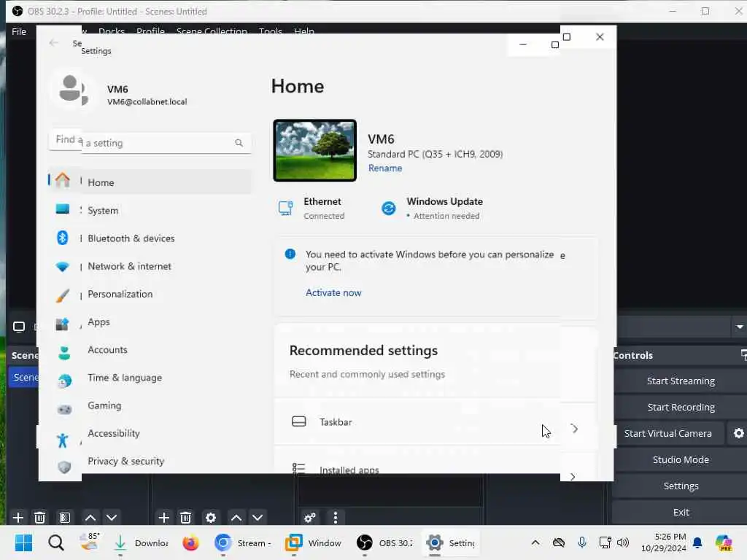Expand the Installed apps chevron

click(x=573, y=476)
